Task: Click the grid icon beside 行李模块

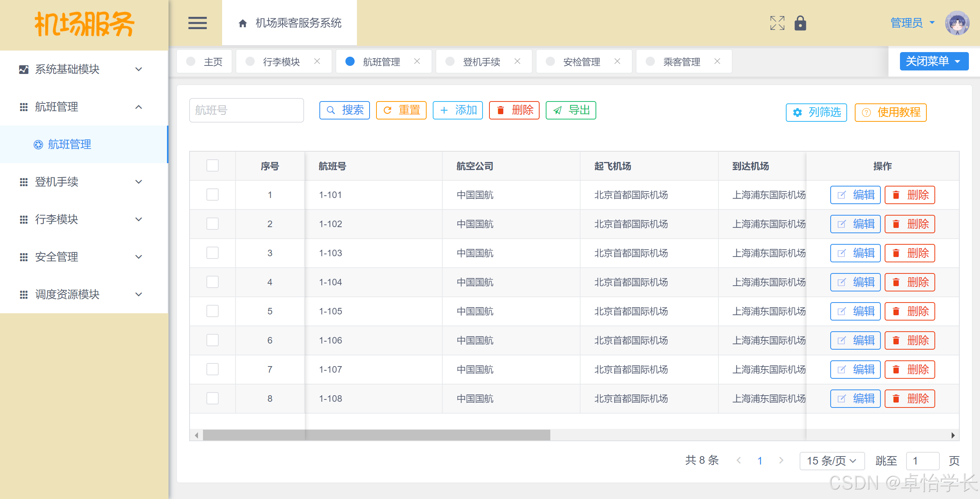Action: pos(24,219)
